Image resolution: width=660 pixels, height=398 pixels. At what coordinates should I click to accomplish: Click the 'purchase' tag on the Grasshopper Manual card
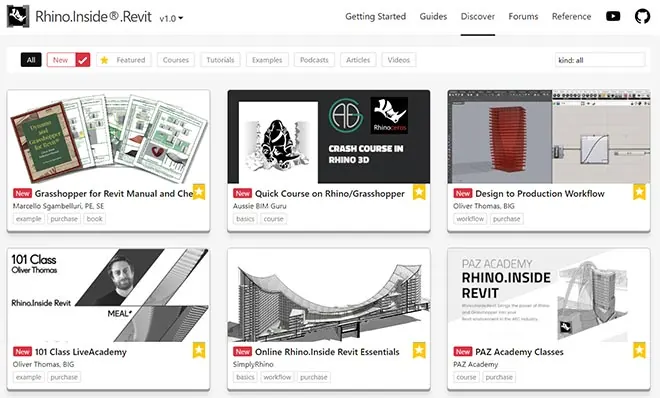64,219
